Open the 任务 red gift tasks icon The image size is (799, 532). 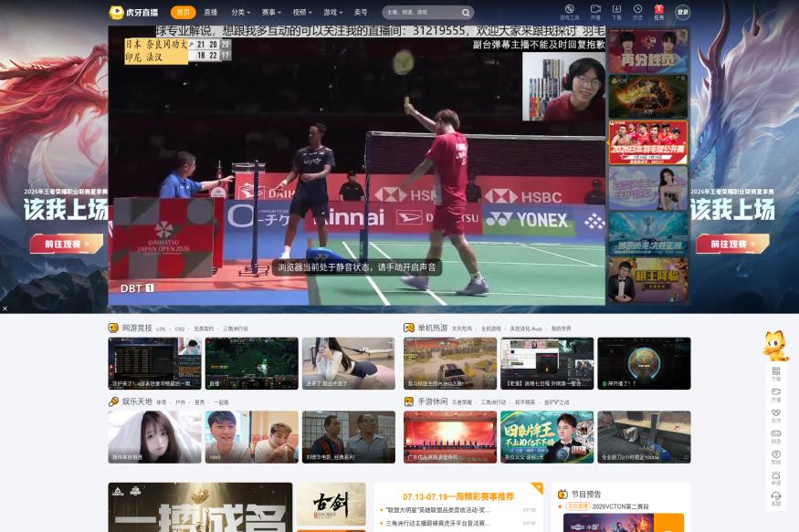pos(659,12)
